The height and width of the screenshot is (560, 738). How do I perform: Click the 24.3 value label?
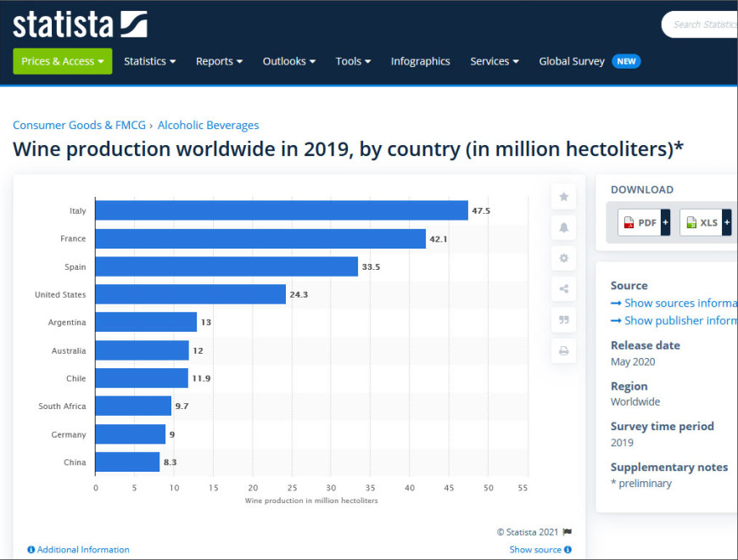[x=299, y=294]
